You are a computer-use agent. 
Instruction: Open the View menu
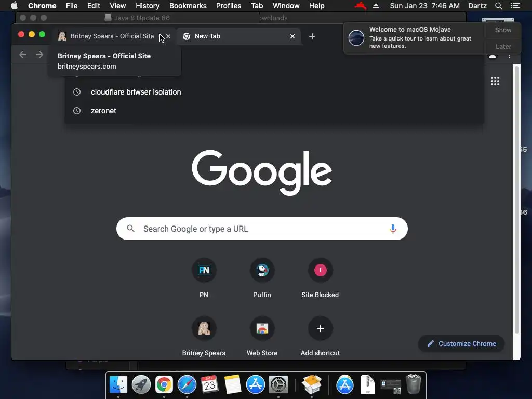(118, 6)
